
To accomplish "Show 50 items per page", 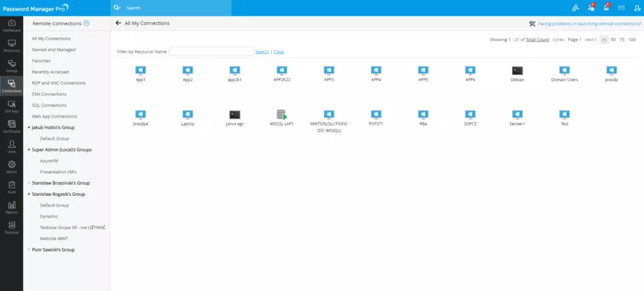I will [613, 40].
